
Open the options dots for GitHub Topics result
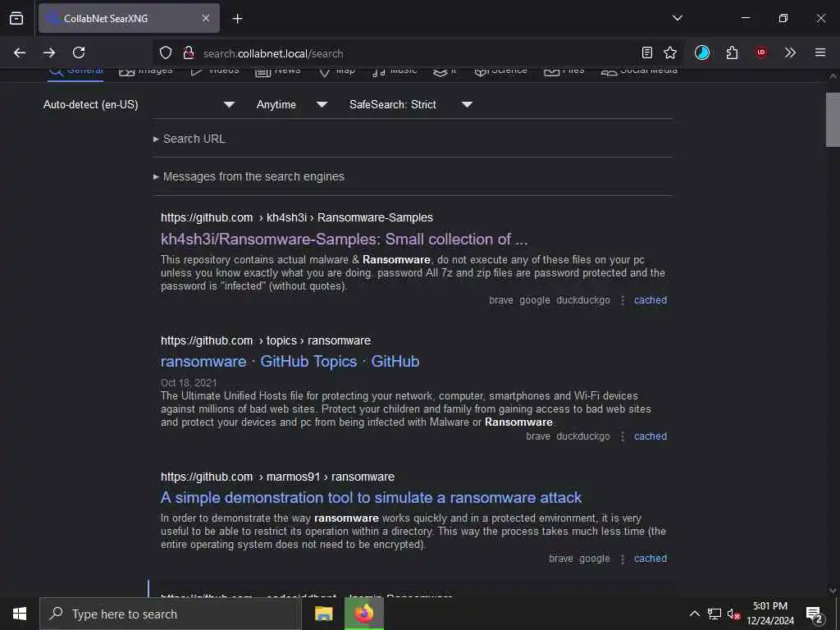point(623,436)
